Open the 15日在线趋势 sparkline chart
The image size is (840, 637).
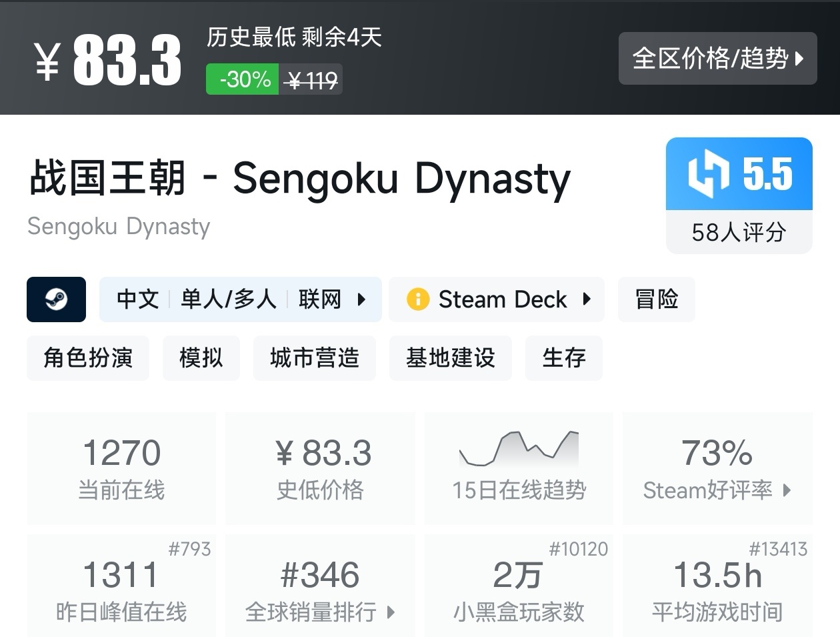519,449
